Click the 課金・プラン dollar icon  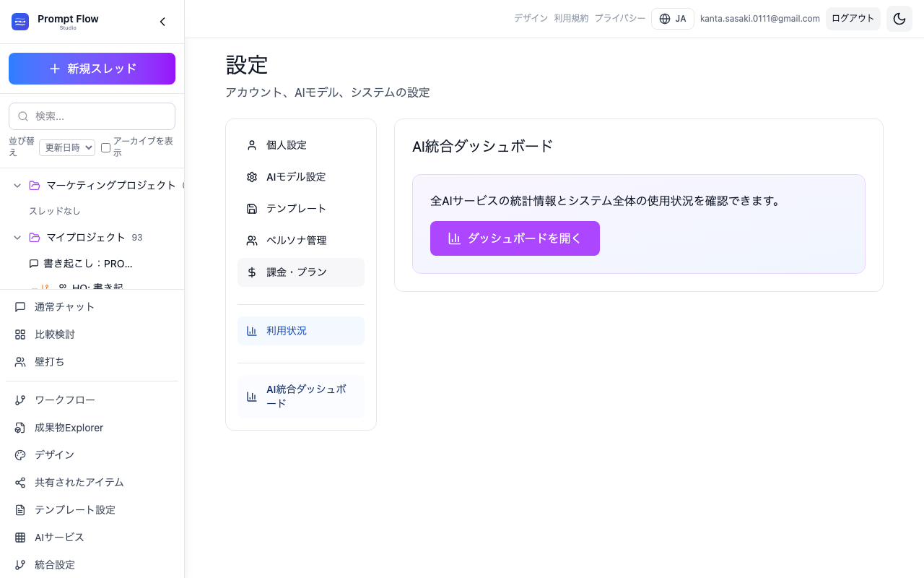[x=252, y=272]
